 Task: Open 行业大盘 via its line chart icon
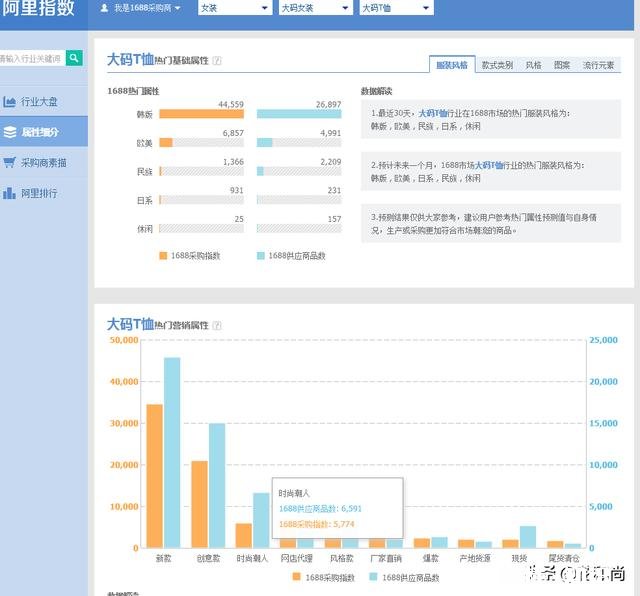pos(10,102)
